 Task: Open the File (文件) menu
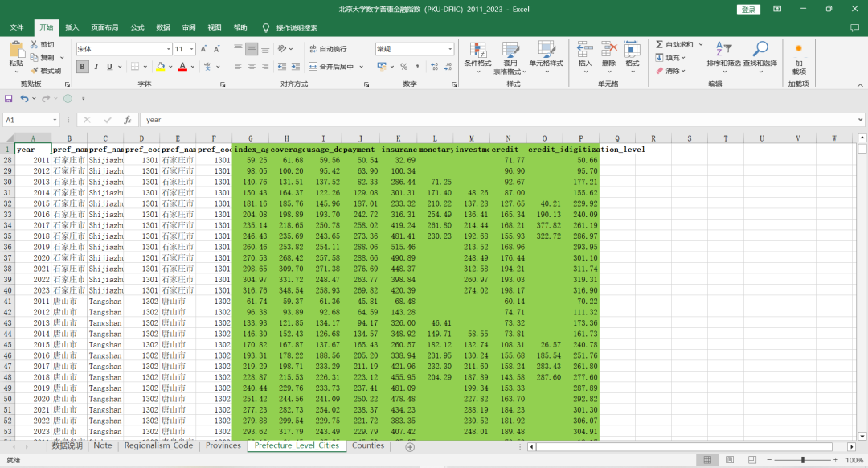click(17, 27)
